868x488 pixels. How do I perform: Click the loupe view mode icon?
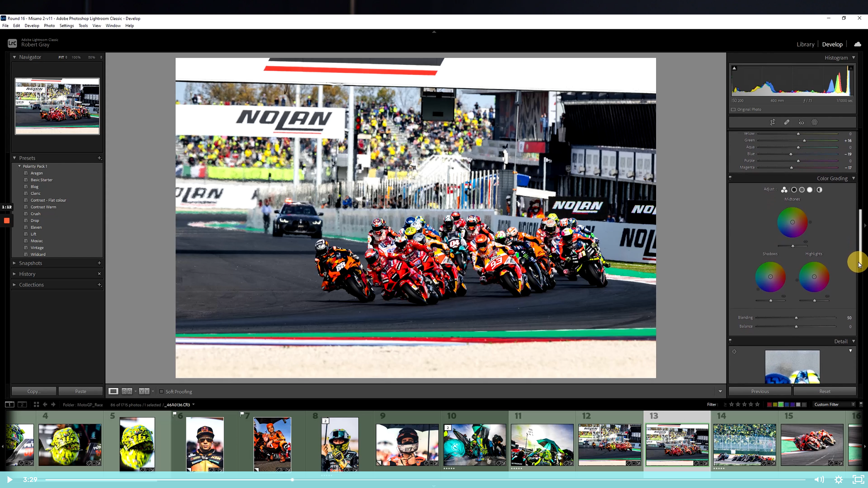113,391
